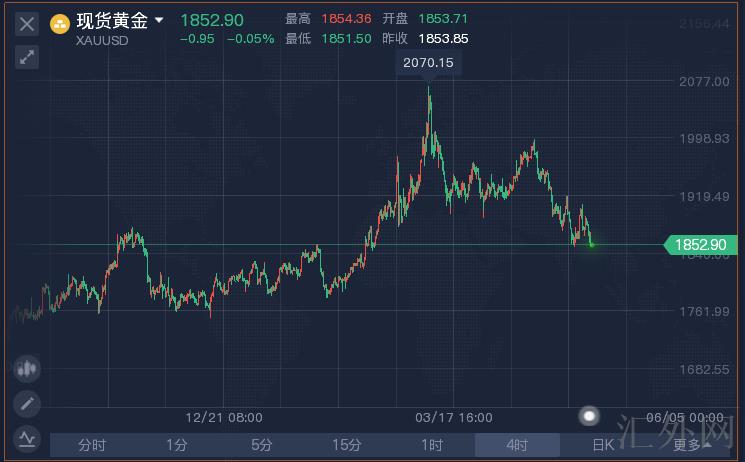Choose the 15分 timeframe tab
Viewport: 745px width, 462px height.
point(347,445)
